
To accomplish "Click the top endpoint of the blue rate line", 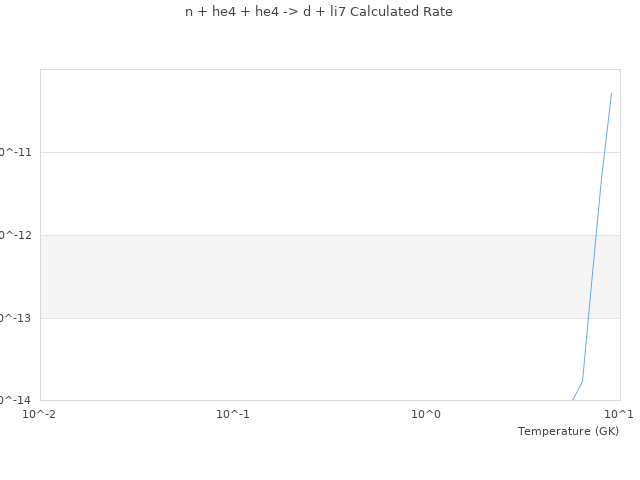I will (x=611, y=93).
